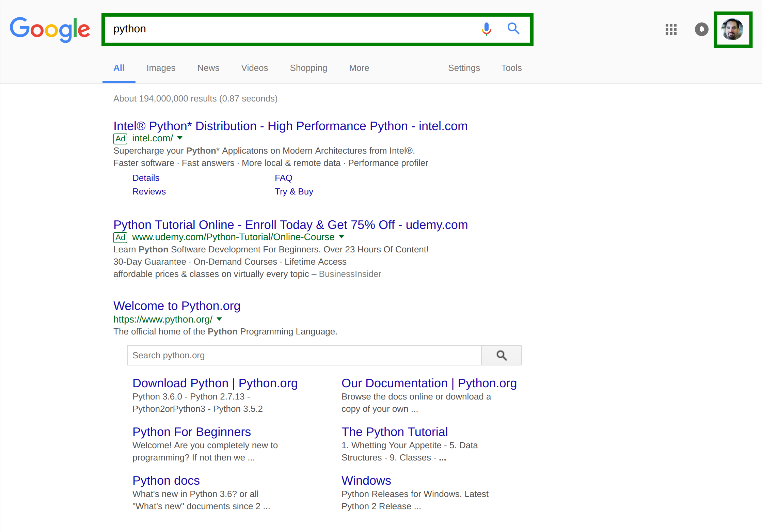The image size is (762, 532).
Task: Click the Search python.org input field
Action: [x=304, y=355]
